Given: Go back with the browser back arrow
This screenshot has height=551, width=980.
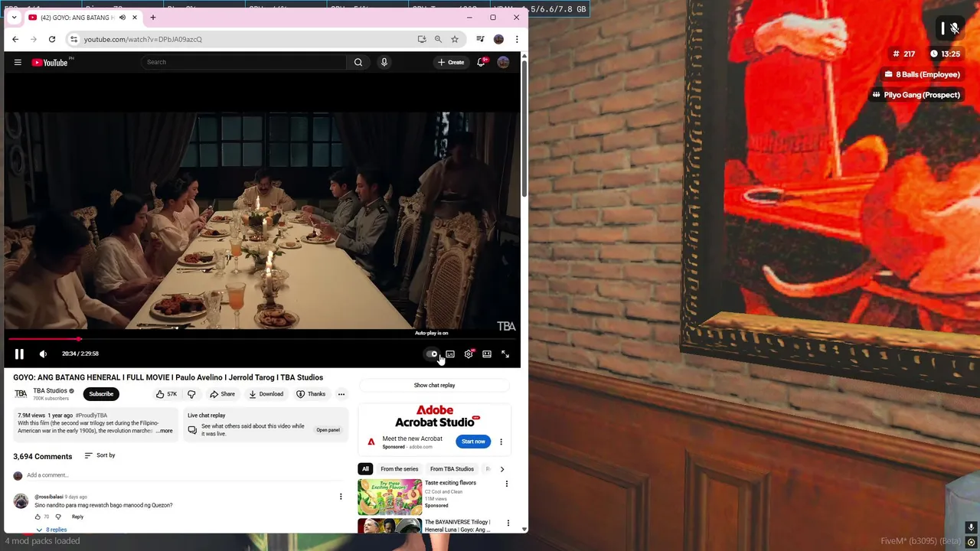Looking at the screenshot, I should [x=15, y=39].
